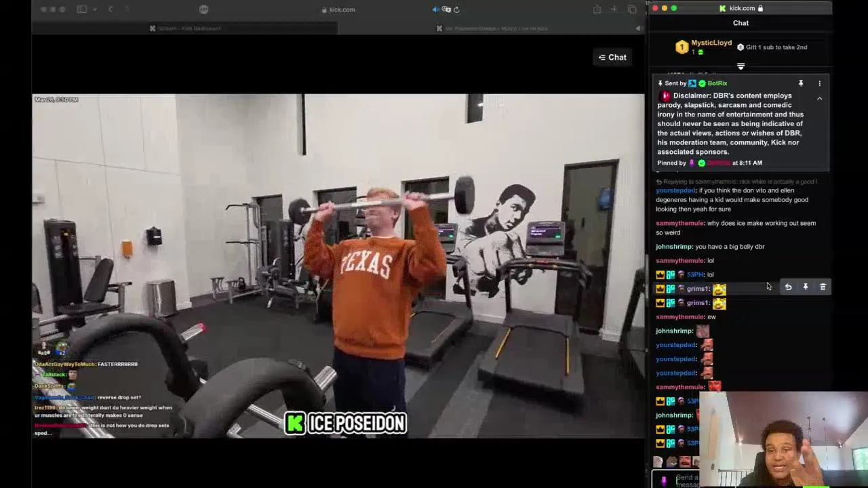Click the 'Replying to sammythemule' reply header
Image resolution: width=868 pixels, height=488 pixels.
pyautogui.click(x=736, y=182)
